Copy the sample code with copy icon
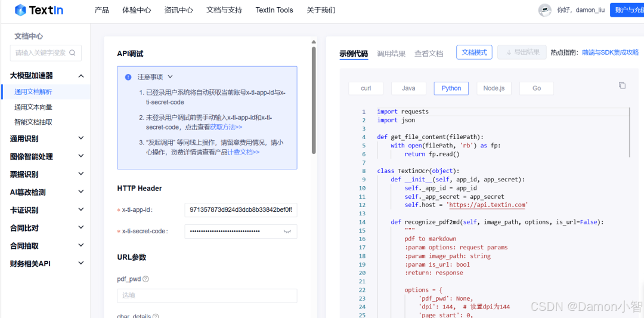Screen dimensions: 644x318 [x=622, y=85]
